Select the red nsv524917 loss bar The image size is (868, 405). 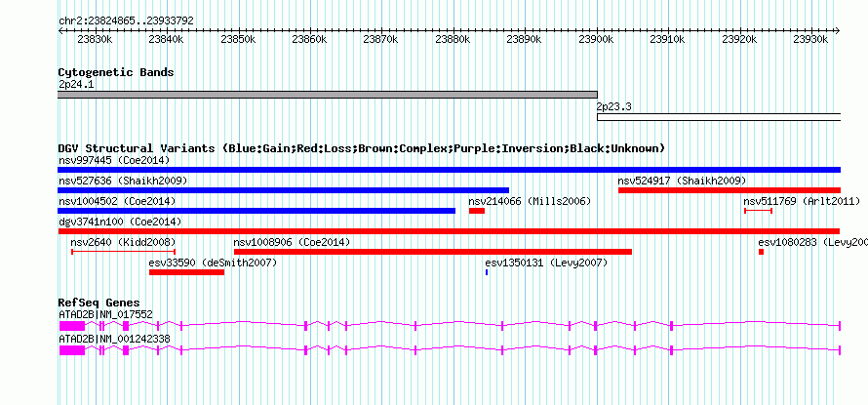click(x=730, y=190)
